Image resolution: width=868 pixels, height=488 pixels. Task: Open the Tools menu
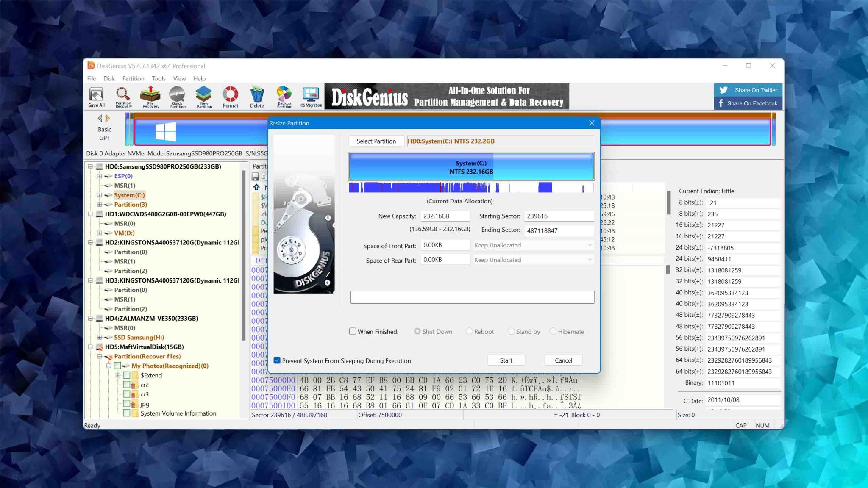(159, 78)
